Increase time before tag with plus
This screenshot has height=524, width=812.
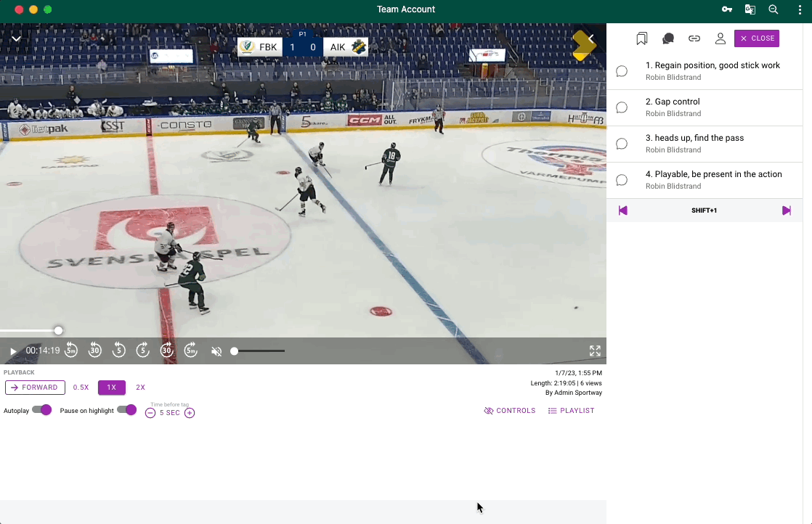(x=190, y=413)
